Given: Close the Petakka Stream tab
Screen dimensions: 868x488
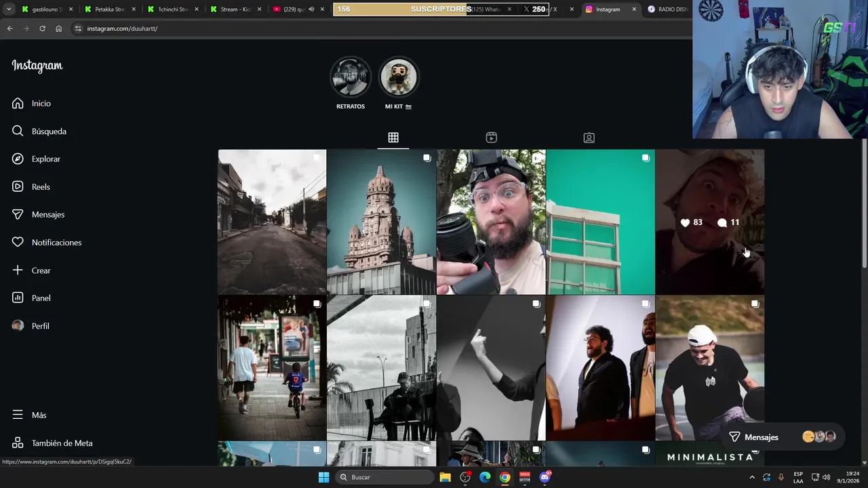Looking at the screenshot, I should point(134,9).
